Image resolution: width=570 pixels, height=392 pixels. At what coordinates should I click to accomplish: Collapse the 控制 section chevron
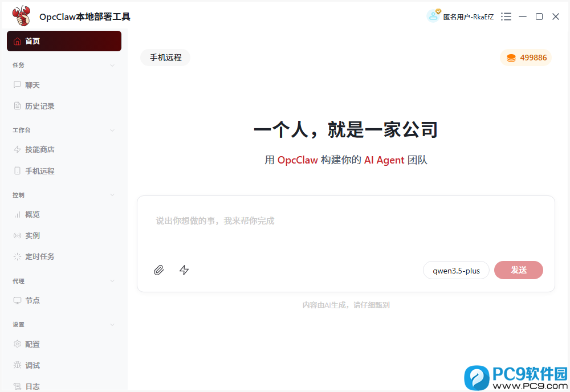click(x=112, y=195)
